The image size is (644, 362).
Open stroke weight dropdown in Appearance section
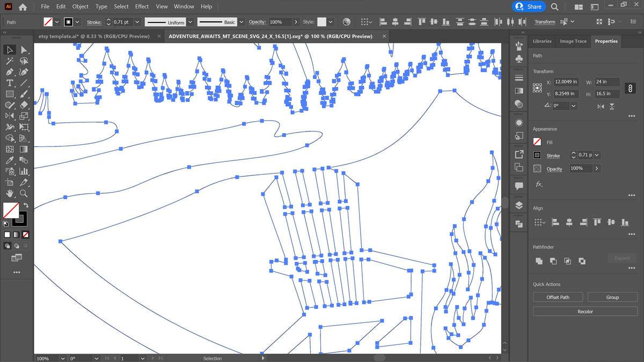tap(597, 155)
